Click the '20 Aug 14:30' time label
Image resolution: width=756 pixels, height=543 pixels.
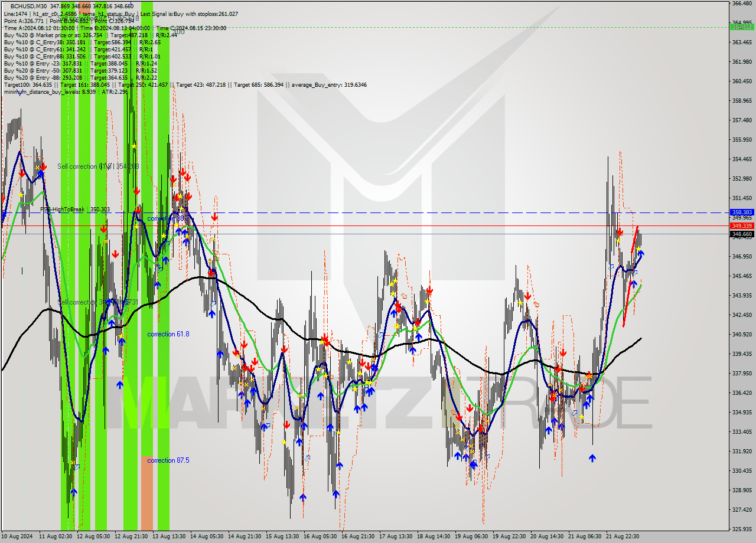point(547,537)
